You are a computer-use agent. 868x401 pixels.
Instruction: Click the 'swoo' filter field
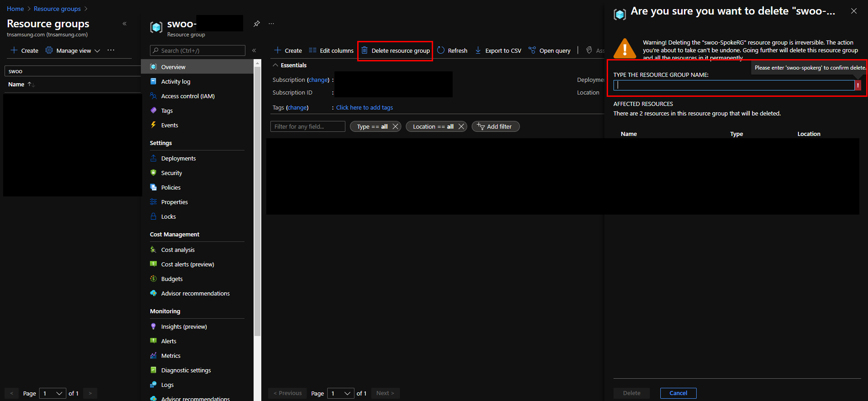(73, 71)
